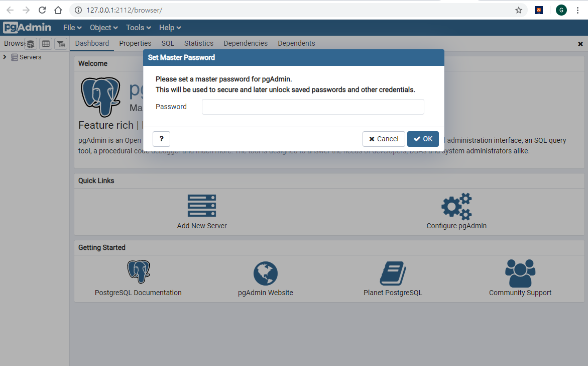Open the PostgreSQL Documentation elephant icon
Viewport: 588px width, 366px height.
pyautogui.click(x=139, y=271)
